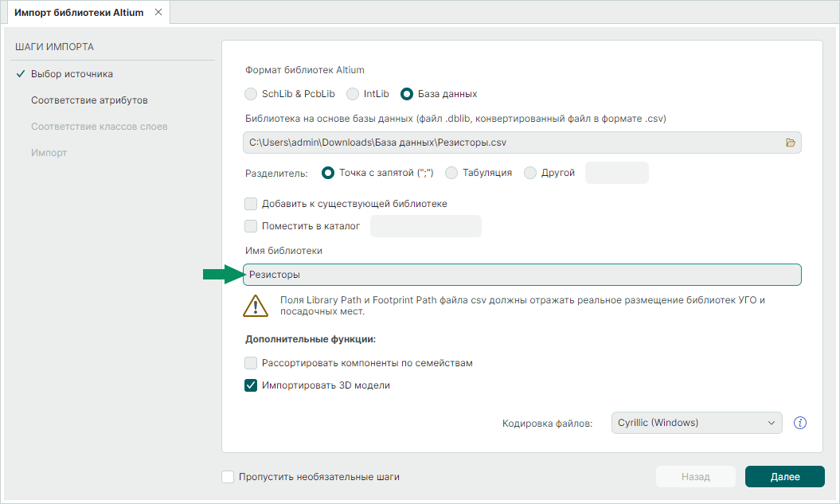
Task: Choose Точка с запятой separator
Action: point(328,173)
